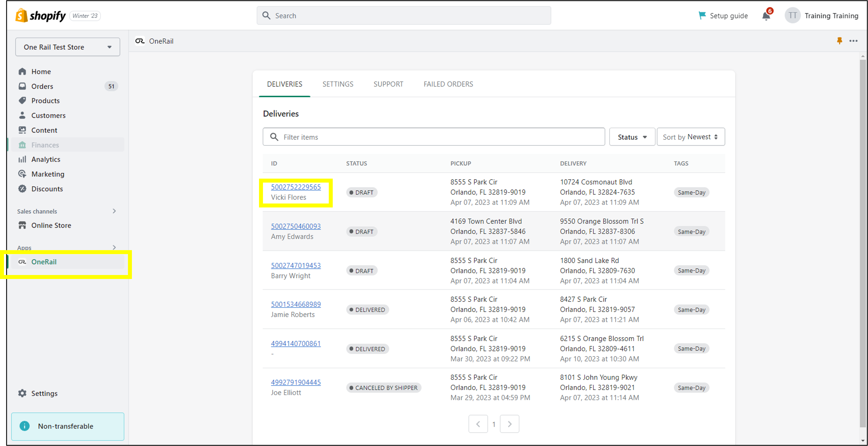
Task: Switch to the FAILED ORDERS tab
Action: (x=448, y=84)
